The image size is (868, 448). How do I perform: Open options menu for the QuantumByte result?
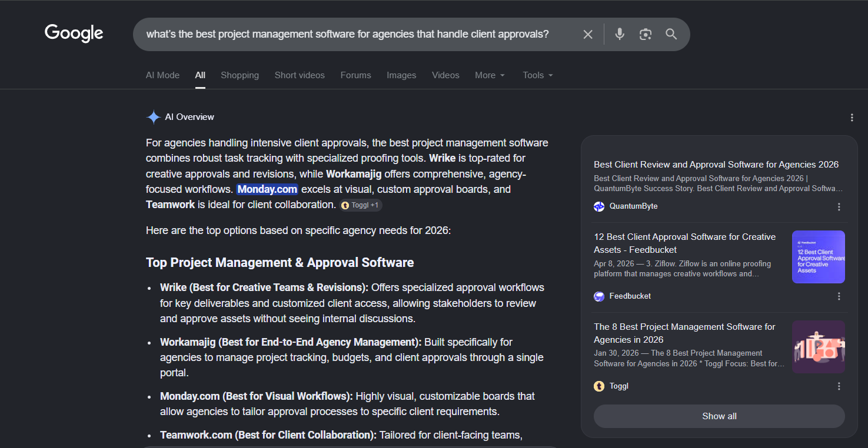839,207
